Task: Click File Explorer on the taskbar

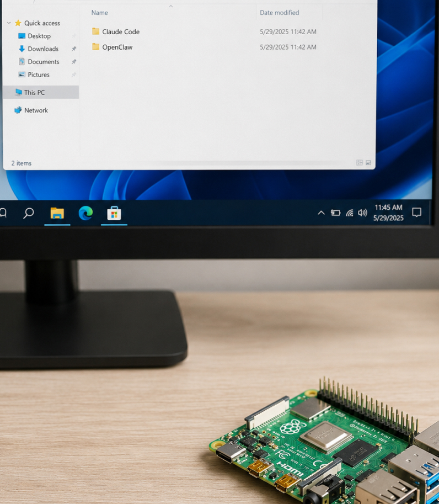Action: click(x=57, y=213)
